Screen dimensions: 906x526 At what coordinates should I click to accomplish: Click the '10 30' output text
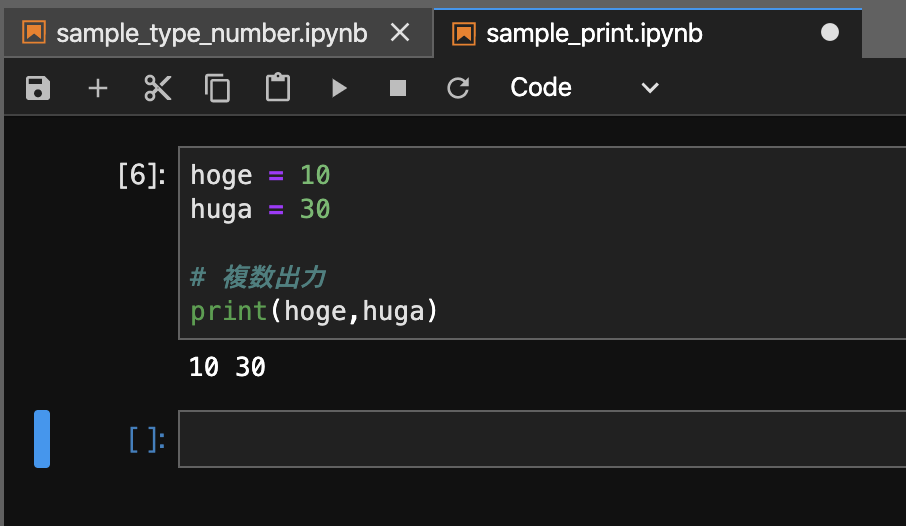pyautogui.click(x=227, y=367)
